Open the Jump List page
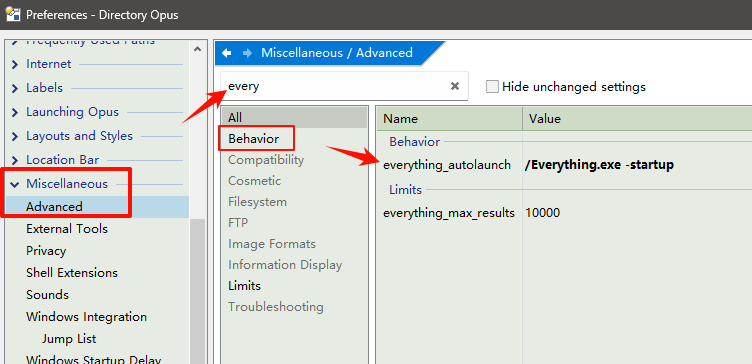The image size is (752, 364). point(69,339)
